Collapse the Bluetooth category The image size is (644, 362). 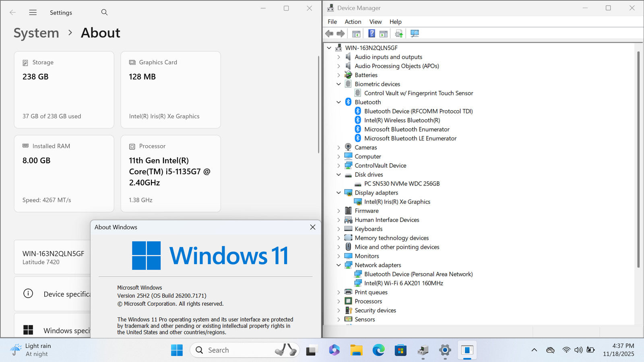[339, 102]
